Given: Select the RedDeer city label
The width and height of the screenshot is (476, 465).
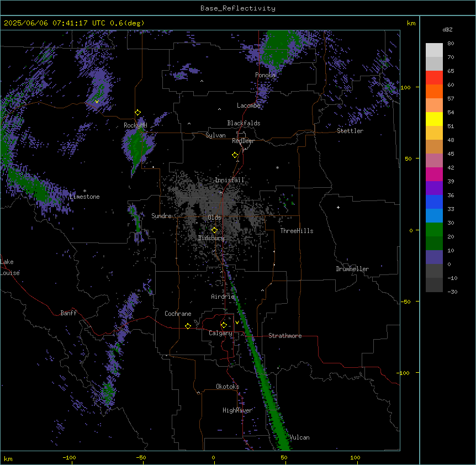Looking at the screenshot, I should click(x=243, y=141).
